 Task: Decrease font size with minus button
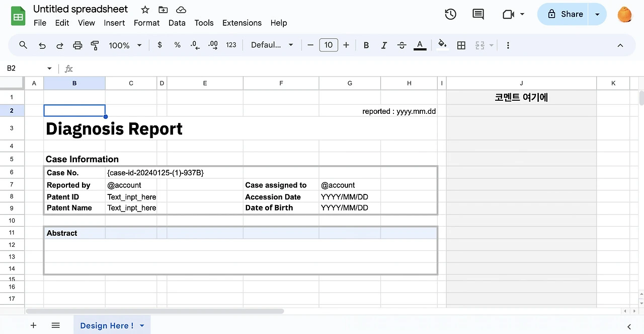pos(310,45)
